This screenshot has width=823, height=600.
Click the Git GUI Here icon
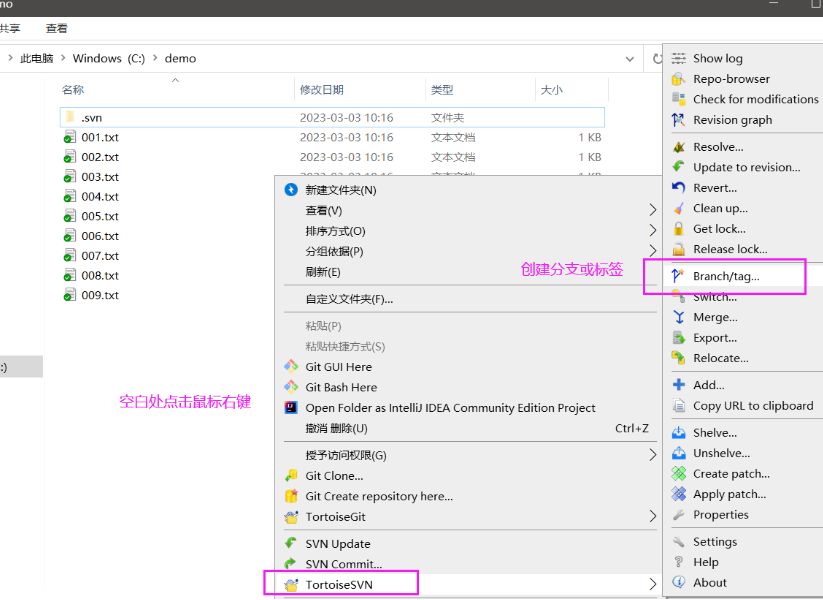[x=291, y=366]
